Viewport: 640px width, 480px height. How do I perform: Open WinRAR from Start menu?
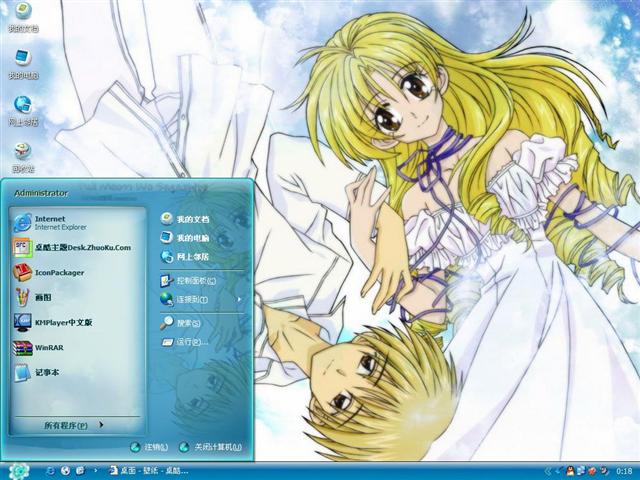pyautogui.click(x=78, y=347)
